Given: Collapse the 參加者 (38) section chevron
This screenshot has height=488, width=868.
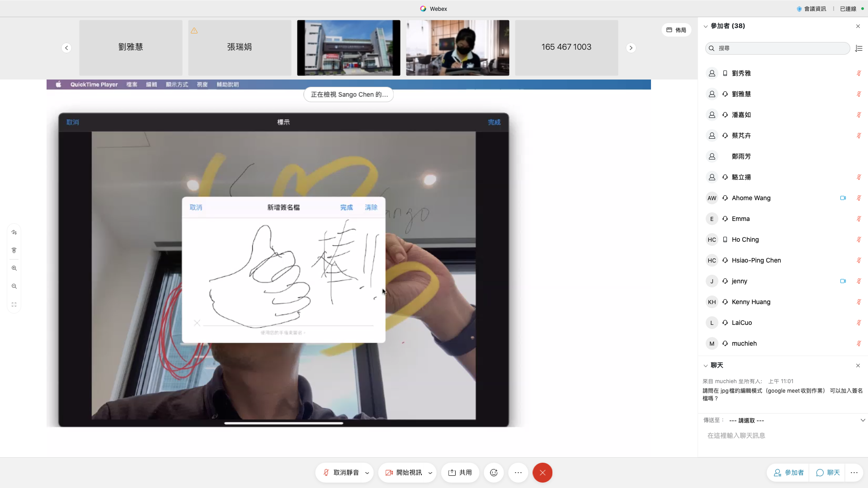Looking at the screenshot, I should point(705,26).
